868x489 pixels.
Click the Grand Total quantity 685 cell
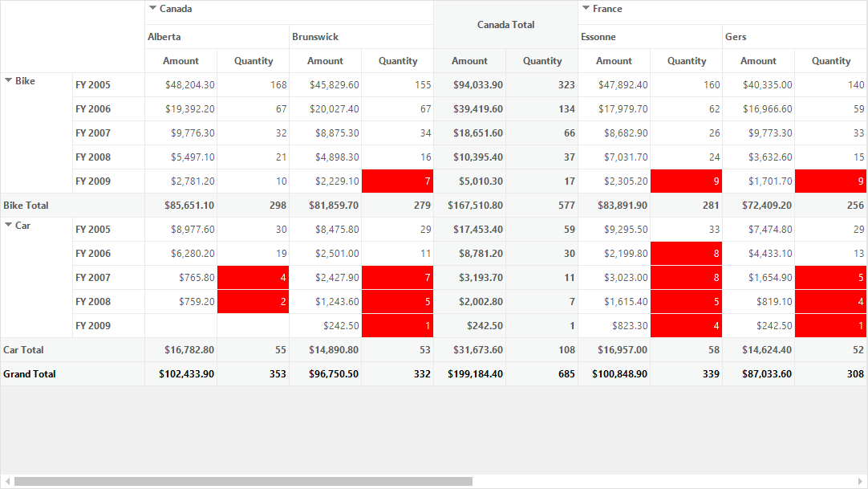(x=542, y=374)
